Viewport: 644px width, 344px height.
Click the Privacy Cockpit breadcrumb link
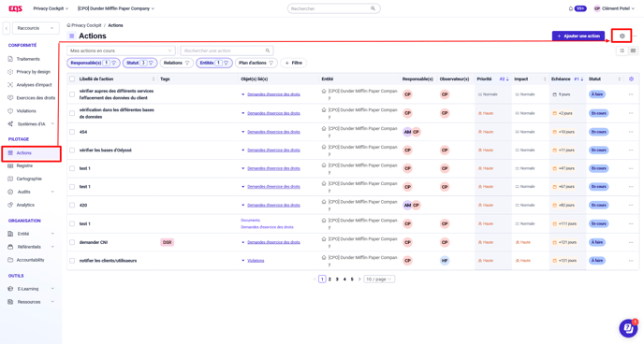(86, 25)
